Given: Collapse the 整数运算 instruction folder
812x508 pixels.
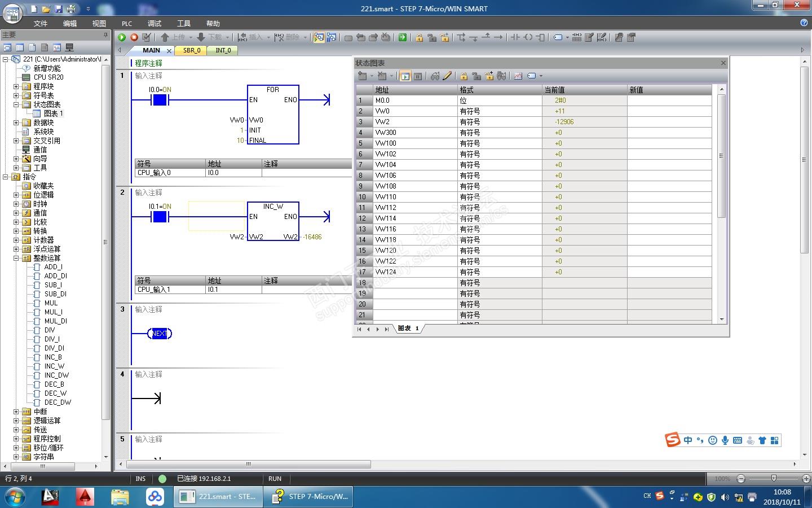Looking at the screenshot, I should pos(16,258).
